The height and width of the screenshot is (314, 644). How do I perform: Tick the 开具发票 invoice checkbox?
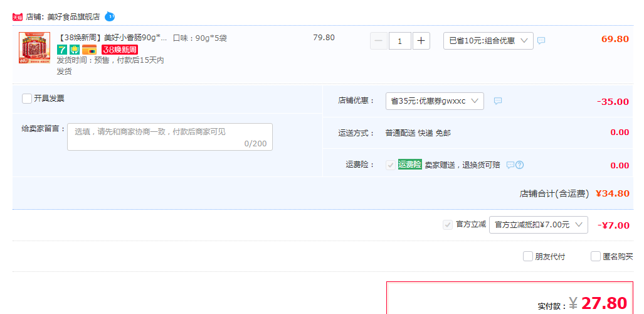(x=27, y=99)
